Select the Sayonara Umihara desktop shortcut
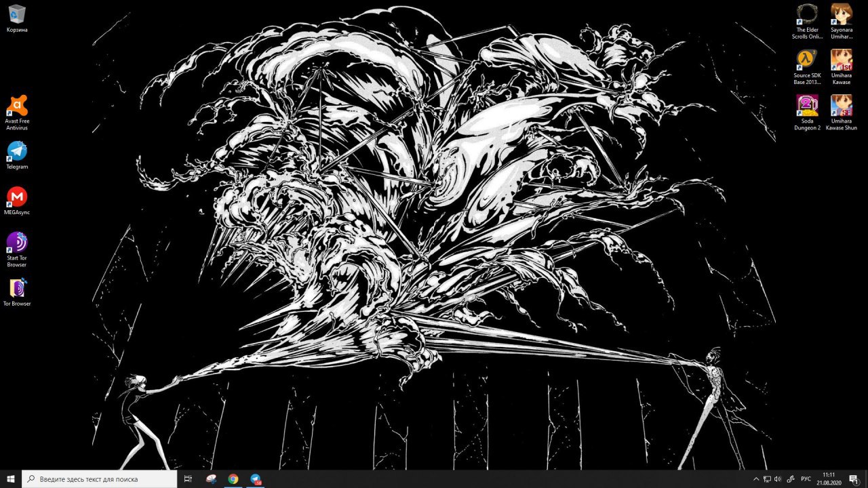 click(842, 22)
